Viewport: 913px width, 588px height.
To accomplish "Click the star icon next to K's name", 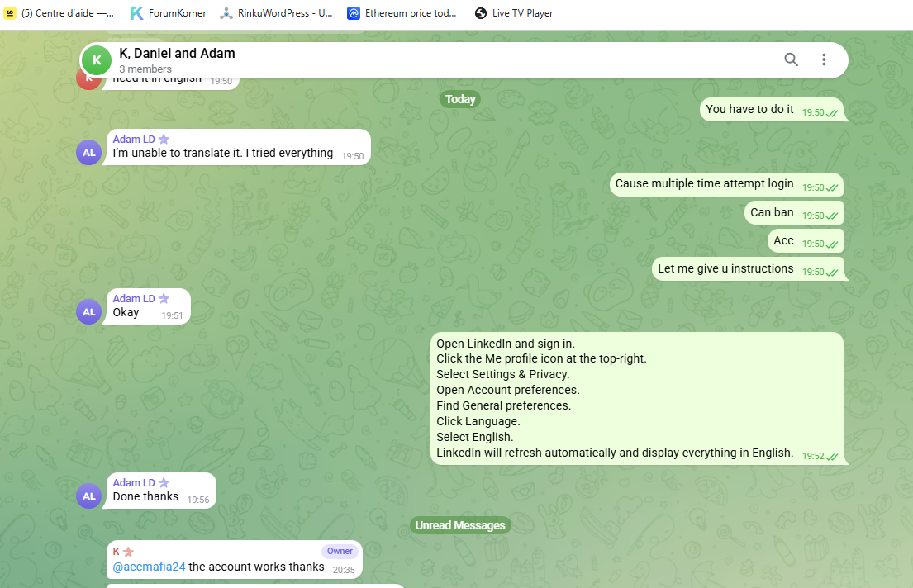I will [x=129, y=552].
